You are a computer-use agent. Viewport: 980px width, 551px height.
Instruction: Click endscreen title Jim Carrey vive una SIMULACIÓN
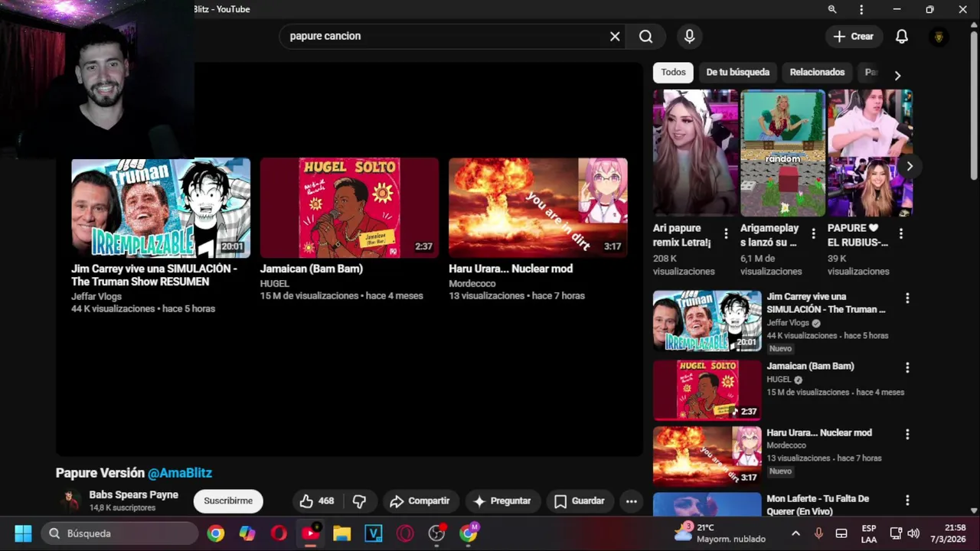click(154, 275)
